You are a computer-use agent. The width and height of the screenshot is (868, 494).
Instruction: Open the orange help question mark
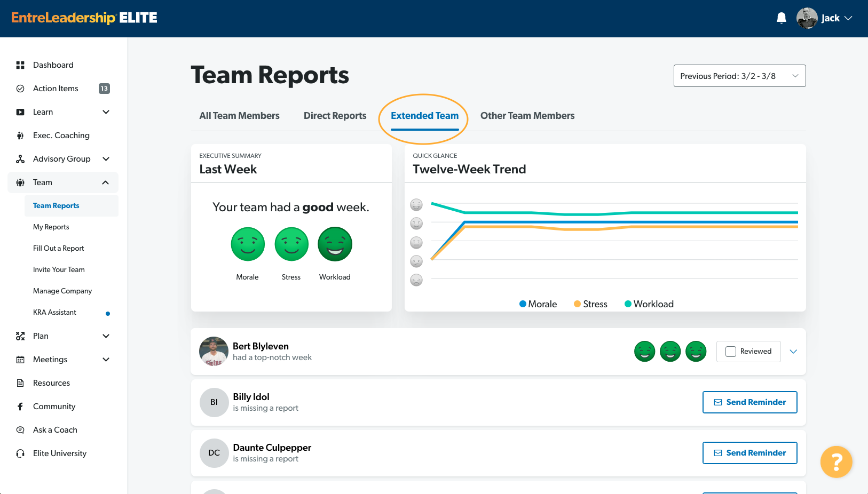[836, 462]
